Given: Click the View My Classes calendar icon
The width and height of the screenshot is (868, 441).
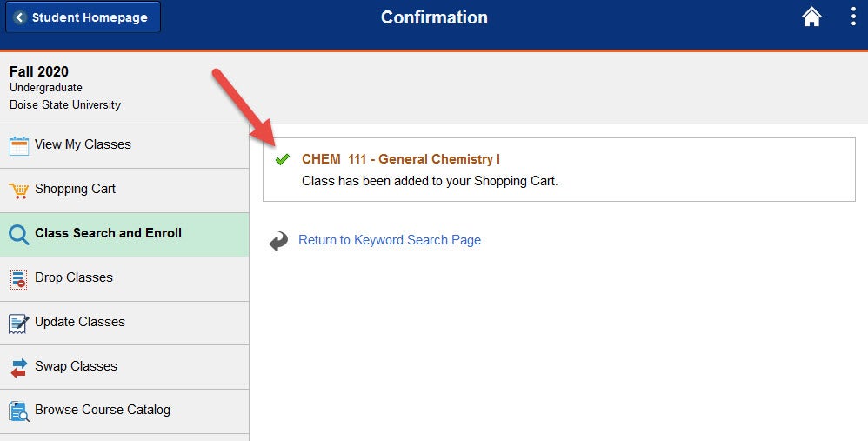Looking at the screenshot, I should pyautogui.click(x=19, y=146).
